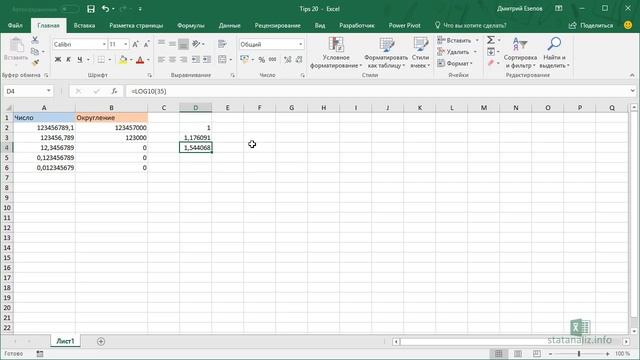This screenshot has height=360, width=640.
Task: Open the borders dropdown arrow
Action: click(x=109, y=60)
